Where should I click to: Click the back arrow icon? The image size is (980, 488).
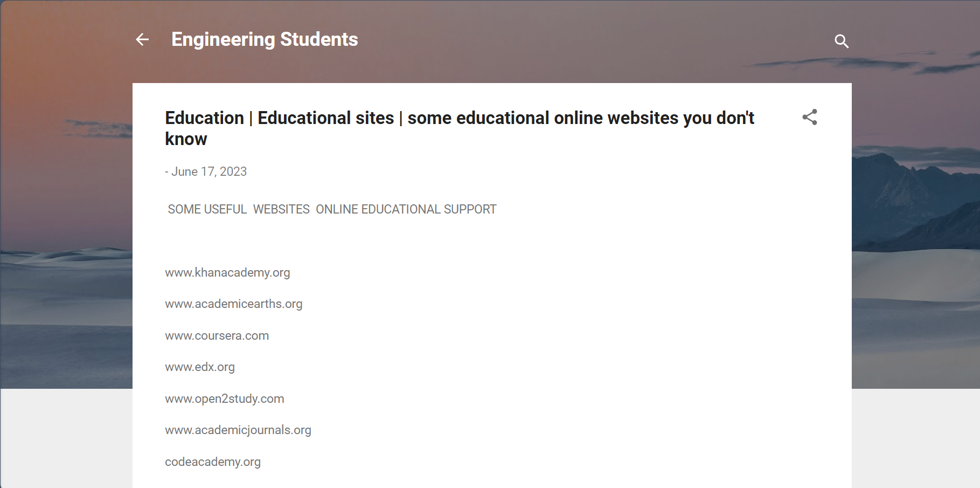(x=142, y=39)
